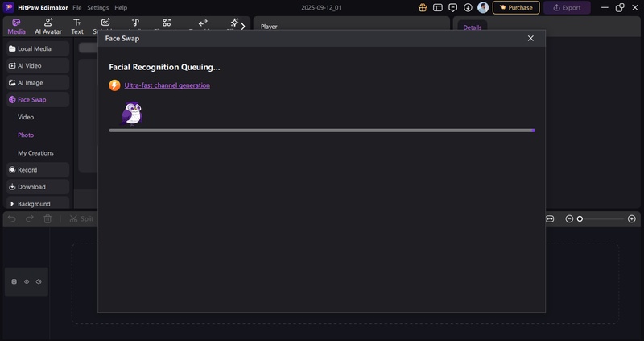Click the timeline zoom in plus
Viewport: 644px width, 341px height.
632,218
